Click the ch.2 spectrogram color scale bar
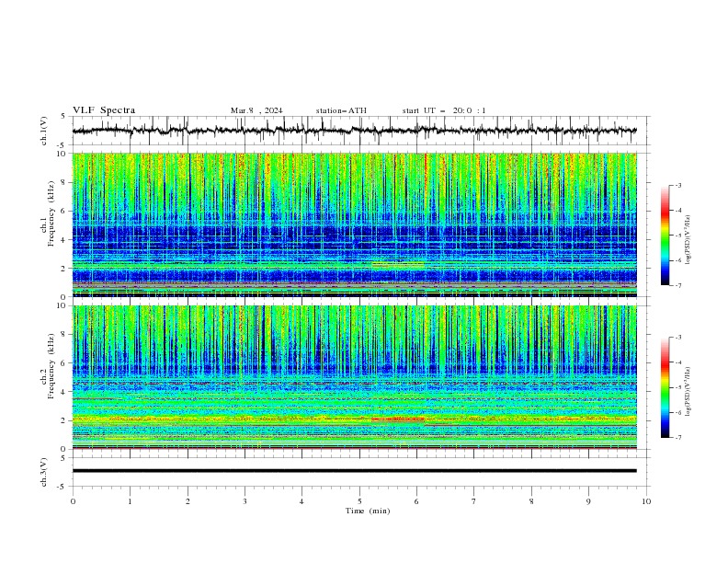 click(x=665, y=387)
